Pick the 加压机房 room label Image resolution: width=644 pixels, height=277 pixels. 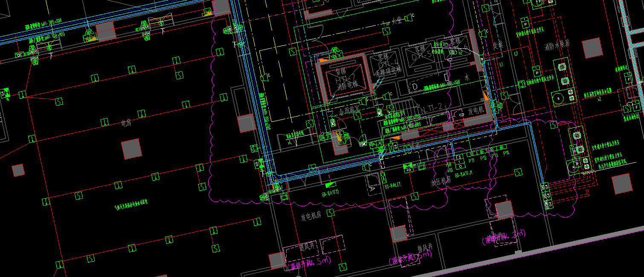pos(441,182)
